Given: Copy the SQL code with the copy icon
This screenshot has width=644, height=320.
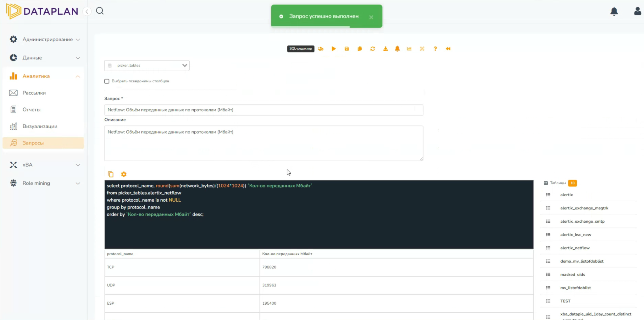Looking at the screenshot, I should tap(111, 174).
